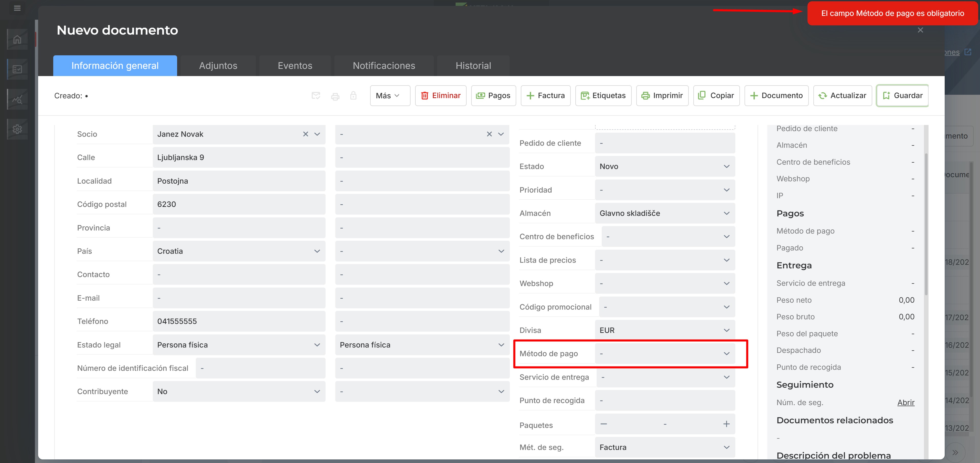Click the small printer icon near Creado
The width and height of the screenshot is (980, 463).
[335, 96]
